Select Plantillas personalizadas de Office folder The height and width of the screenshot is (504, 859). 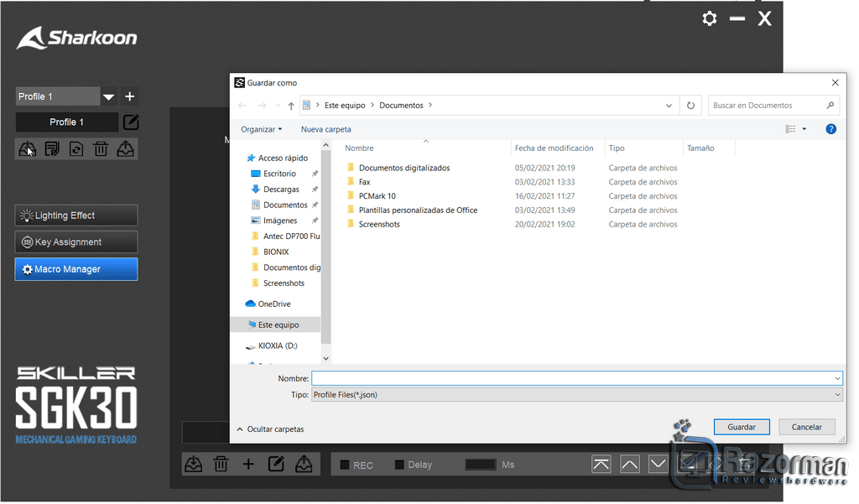pos(418,210)
